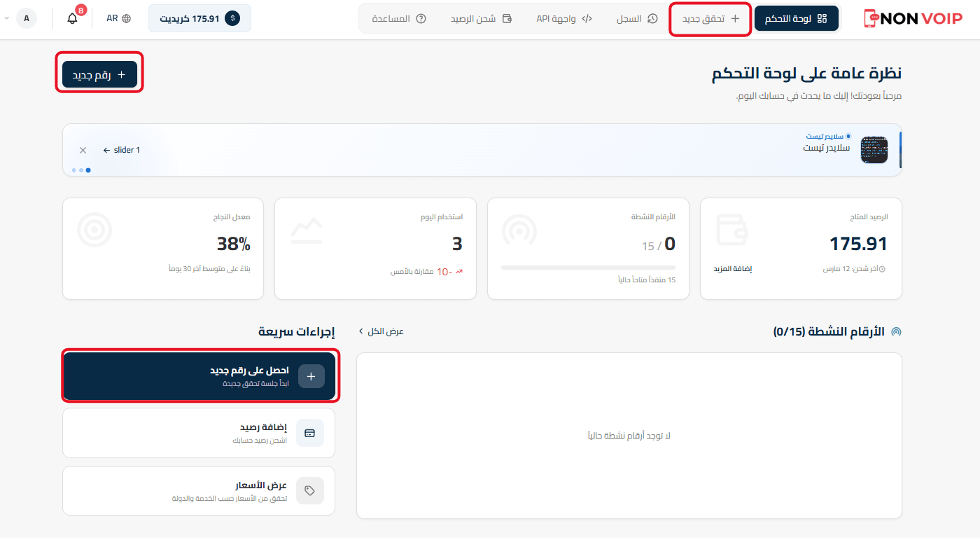Image resolution: width=980 pixels, height=538 pixels.
Task: Open عرض الأسعار quick action
Action: pos(199,491)
